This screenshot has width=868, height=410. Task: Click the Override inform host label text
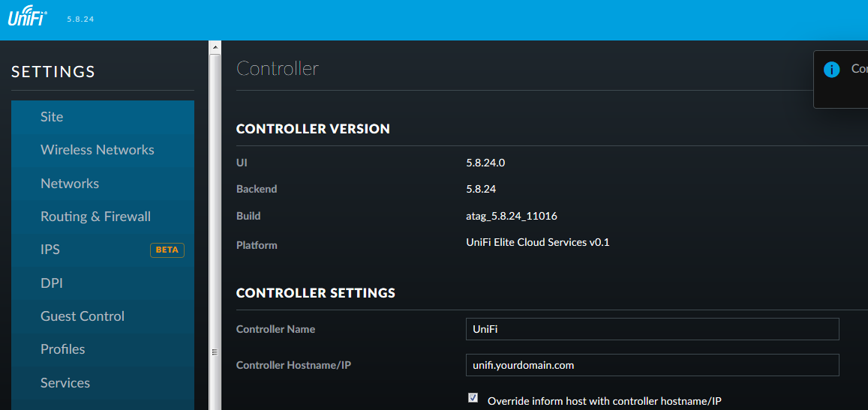[x=604, y=401]
